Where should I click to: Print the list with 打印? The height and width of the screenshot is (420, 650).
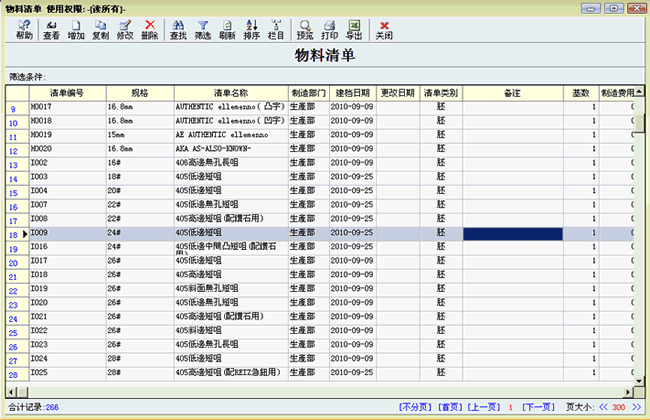tap(330, 30)
